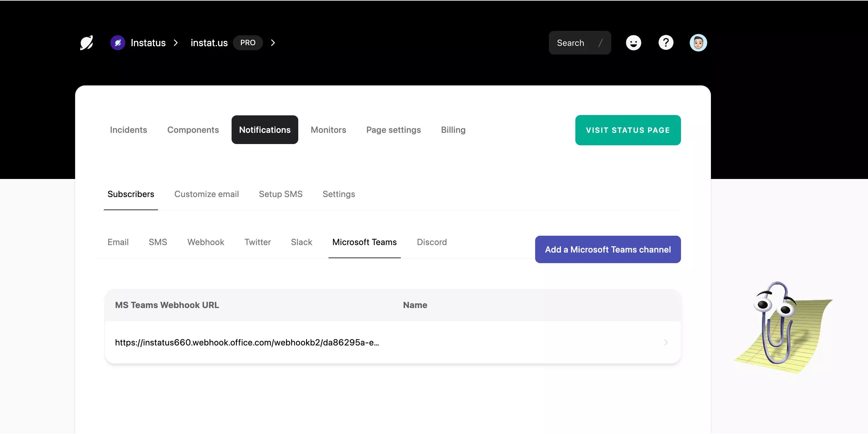Screen dimensions: 868x434
Task: Switch to the Billing tab
Action: [453, 130]
